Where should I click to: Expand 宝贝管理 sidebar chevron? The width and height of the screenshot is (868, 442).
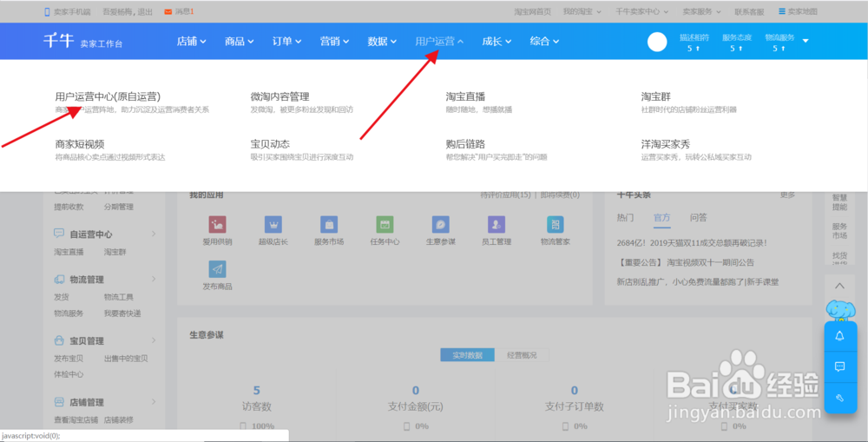coord(154,340)
